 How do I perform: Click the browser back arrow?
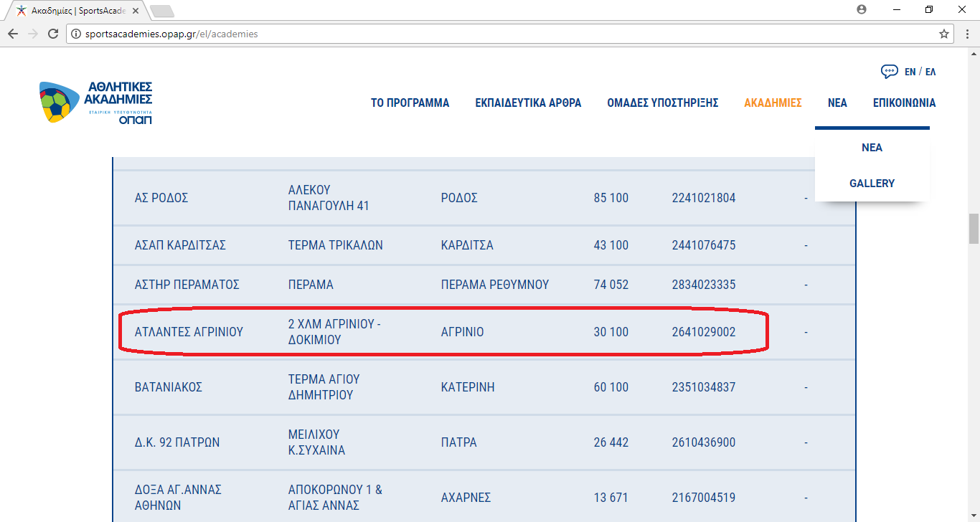tap(13, 34)
